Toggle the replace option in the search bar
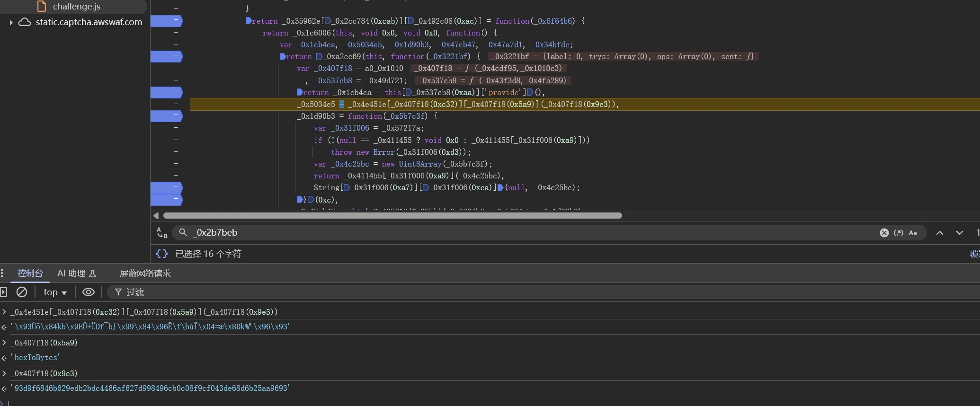The height and width of the screenshot is (406, 980). pos(162,232)
